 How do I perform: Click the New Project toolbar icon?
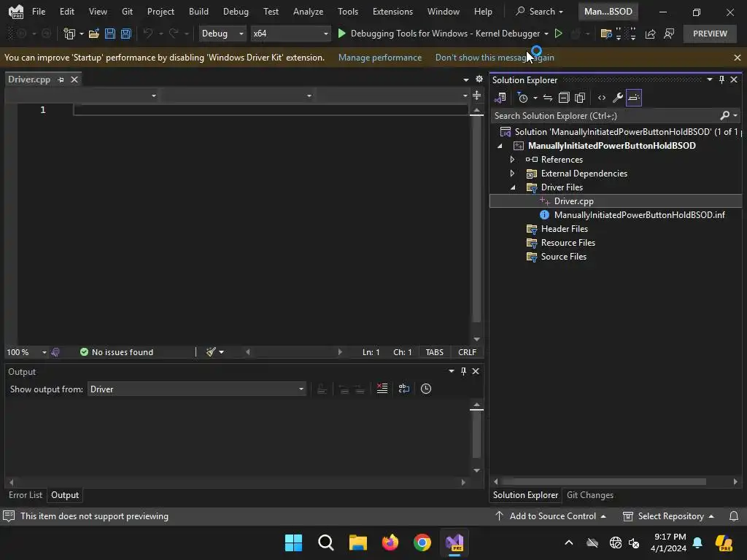[69, 34]
